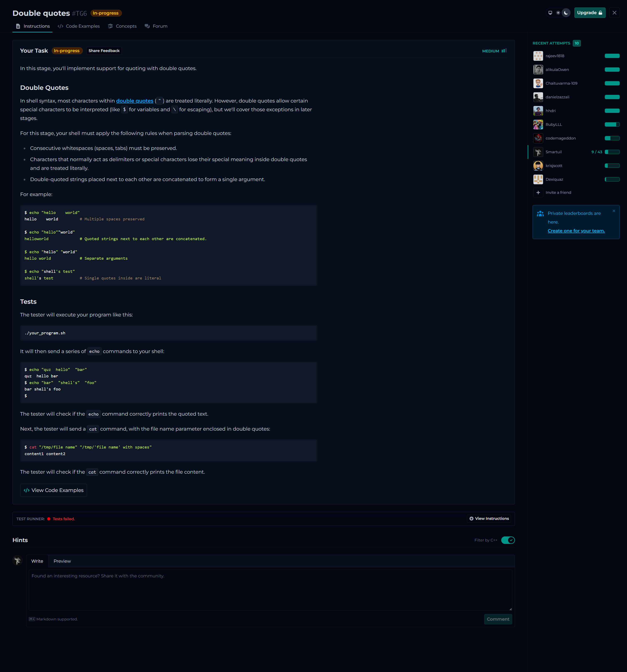
Task: Switch to the Concepts tab
Action: tap(122, 26)
